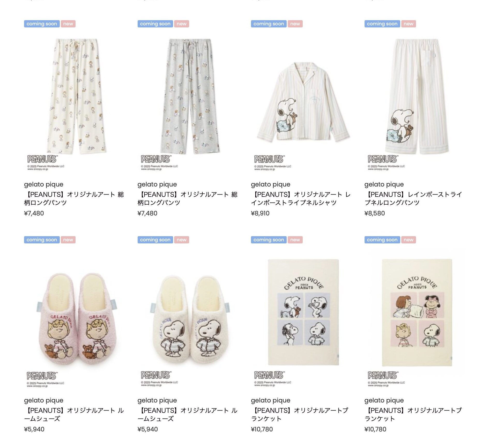Open the ブランケット title under the pink blanket

point(413,414)
